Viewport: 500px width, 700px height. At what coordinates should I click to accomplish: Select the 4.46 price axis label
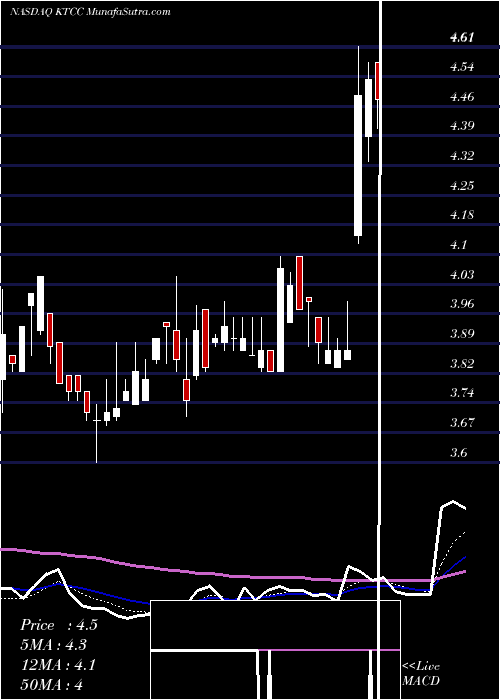[462, 96]
